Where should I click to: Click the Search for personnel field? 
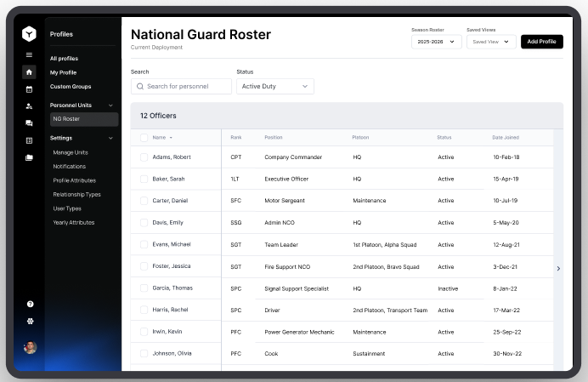(x=181, y=86)
